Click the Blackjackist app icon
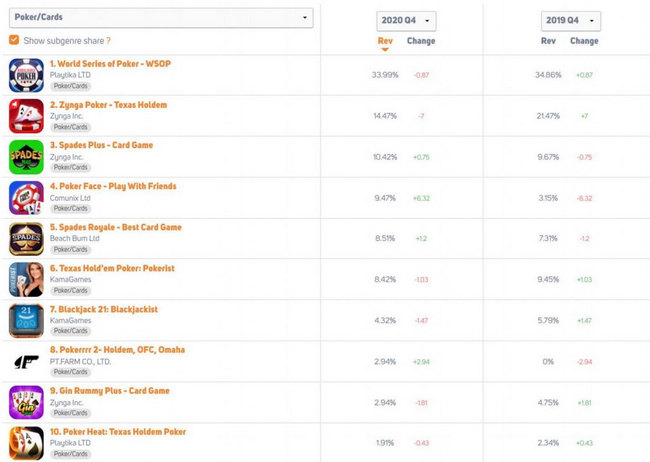Viewport: 650px width, 462px height. tap(26, 321)
